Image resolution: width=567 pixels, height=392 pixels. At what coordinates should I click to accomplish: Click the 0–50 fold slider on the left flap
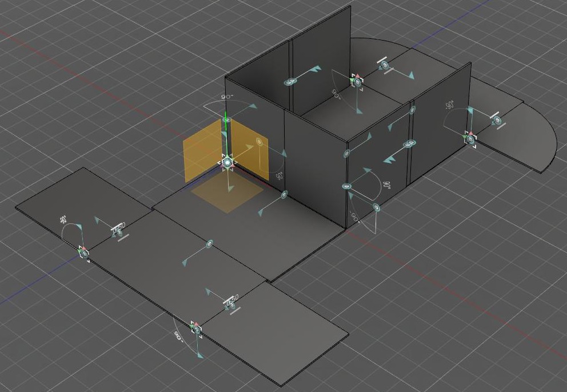tap(118, 230)
